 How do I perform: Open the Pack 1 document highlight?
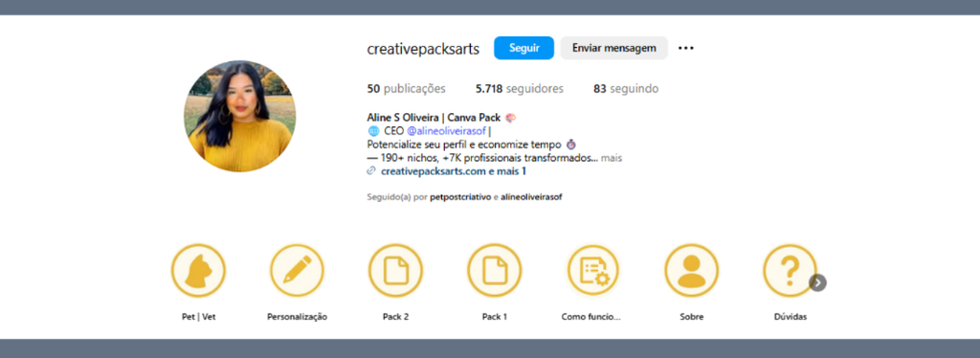495,271
